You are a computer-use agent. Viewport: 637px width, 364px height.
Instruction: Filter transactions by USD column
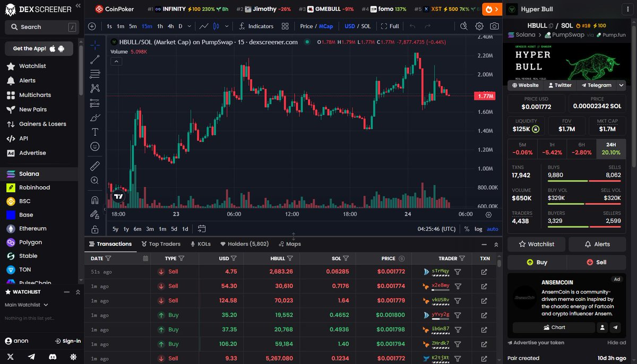(234, 258)
